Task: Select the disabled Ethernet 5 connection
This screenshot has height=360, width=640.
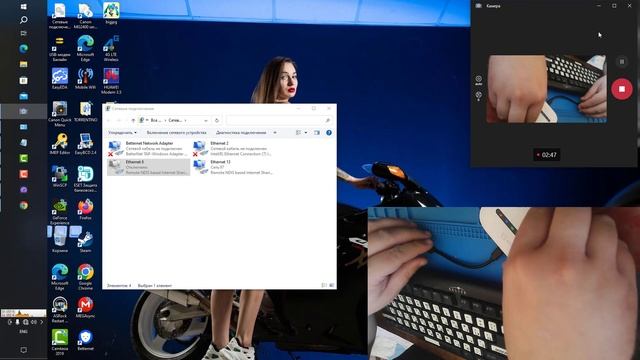Action: [x=148, y=167]
